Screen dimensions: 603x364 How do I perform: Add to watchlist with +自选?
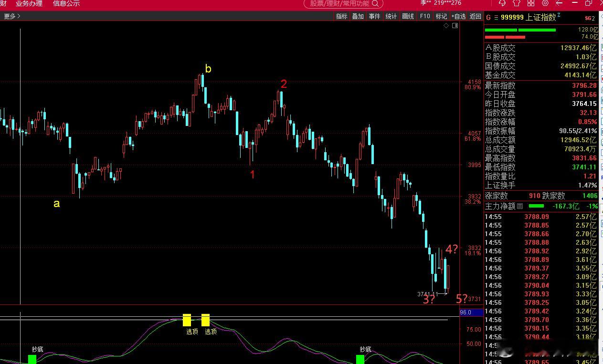tap(458, 16)
